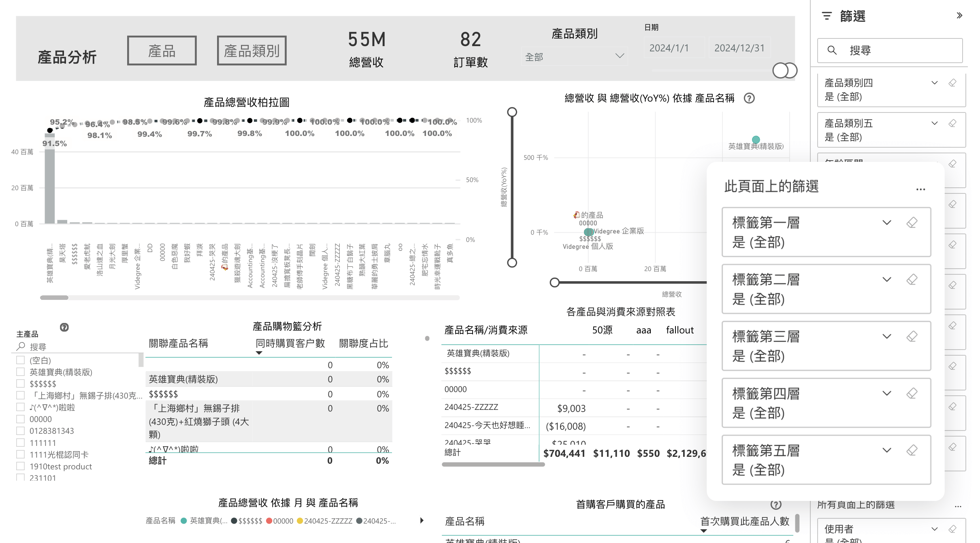
Task: Click the 搜尋 field in filter pane
Action: tap(891, 51)
